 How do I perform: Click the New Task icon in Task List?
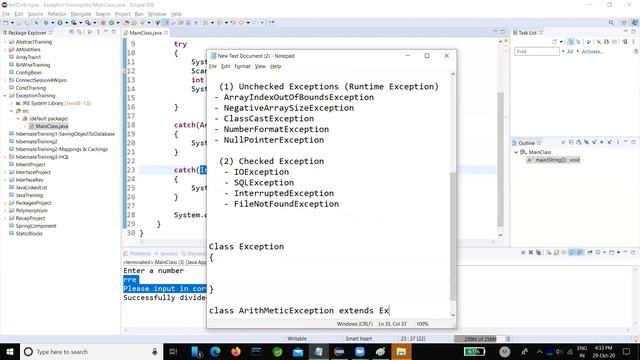pyautogui.click(x=554, y=42)
